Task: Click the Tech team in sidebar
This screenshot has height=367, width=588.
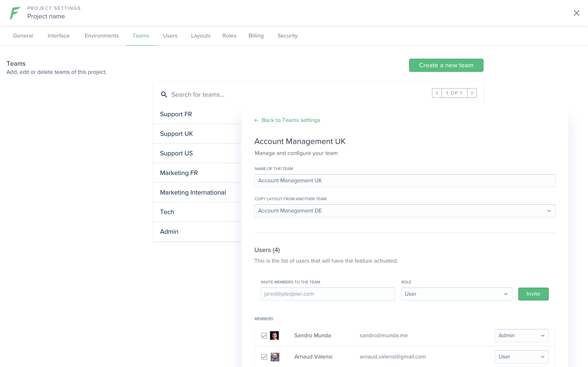Action: tap(166, 212)
